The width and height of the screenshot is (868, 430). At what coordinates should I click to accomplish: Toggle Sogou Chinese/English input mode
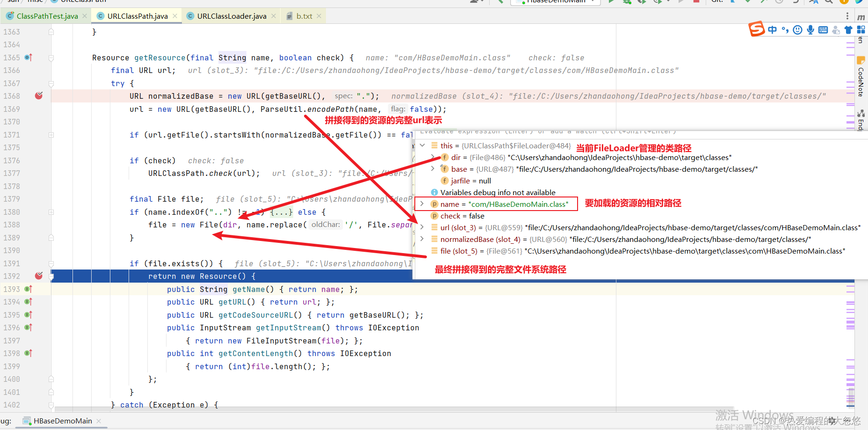(x=772, y=30)
